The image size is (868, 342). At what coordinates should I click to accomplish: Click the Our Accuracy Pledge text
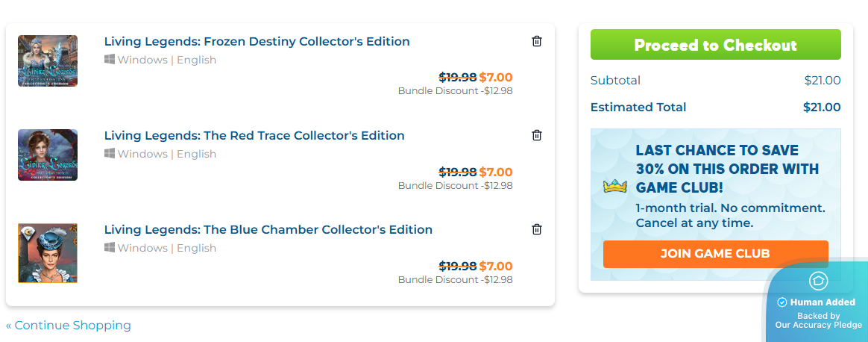(818, 325)
